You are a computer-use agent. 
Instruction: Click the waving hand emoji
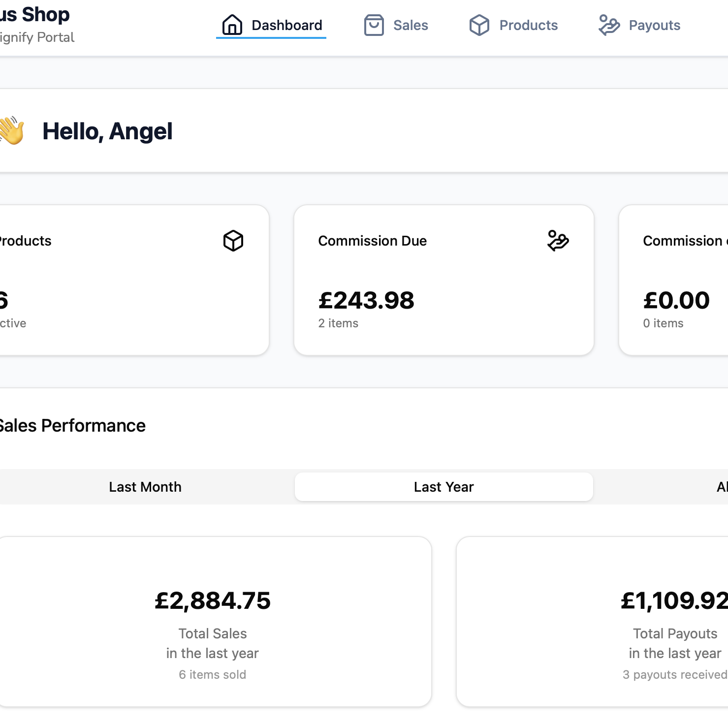pyautogui.click(x=12, y=131)
